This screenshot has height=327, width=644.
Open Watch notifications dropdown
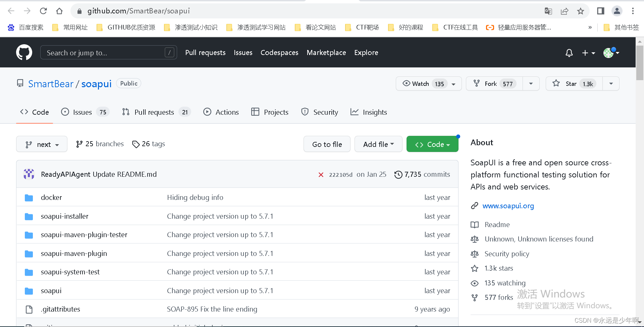click(429, 84)
